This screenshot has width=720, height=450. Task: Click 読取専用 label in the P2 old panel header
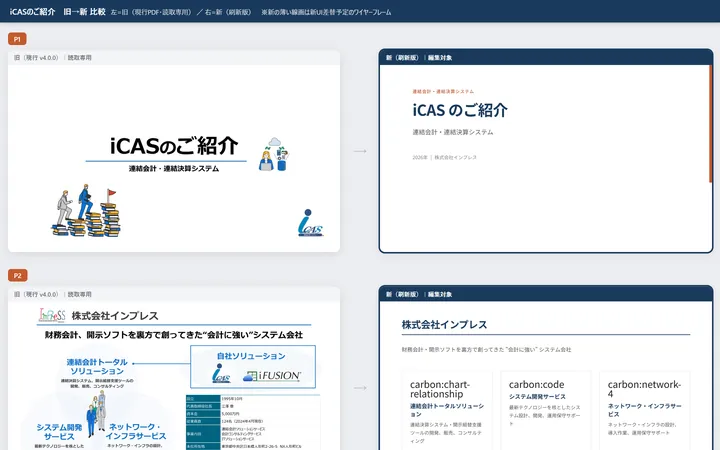pos(79,294)
